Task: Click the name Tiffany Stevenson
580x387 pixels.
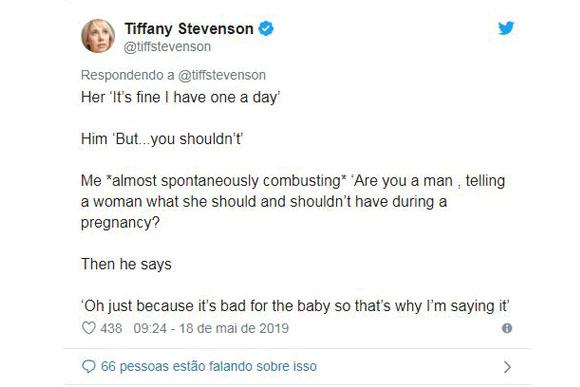Action: click(189, 29)
